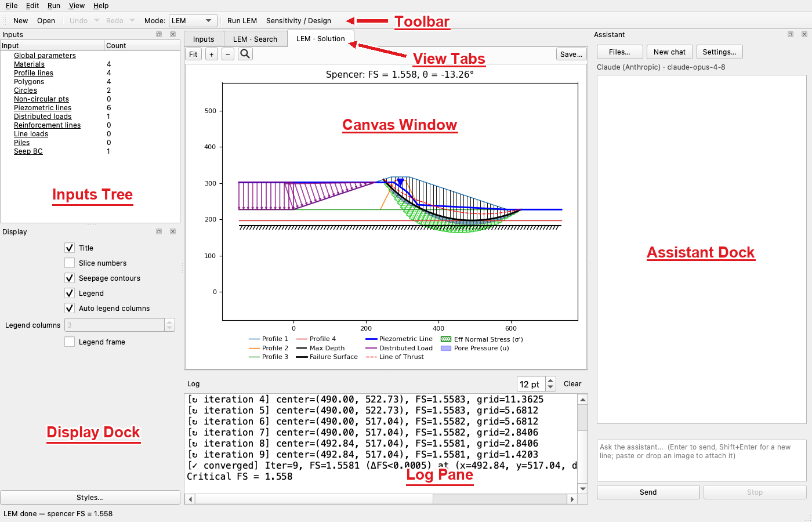Toggle the Legend checkbox
Image resolution: width=812 pixels, height=522 pixels.
pyautogui.click(x=70, y=293)
